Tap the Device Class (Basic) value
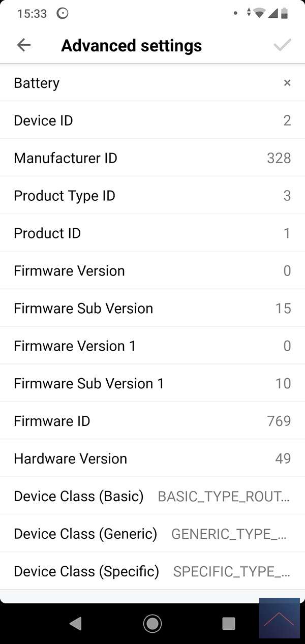 click(x=224, y=496)
